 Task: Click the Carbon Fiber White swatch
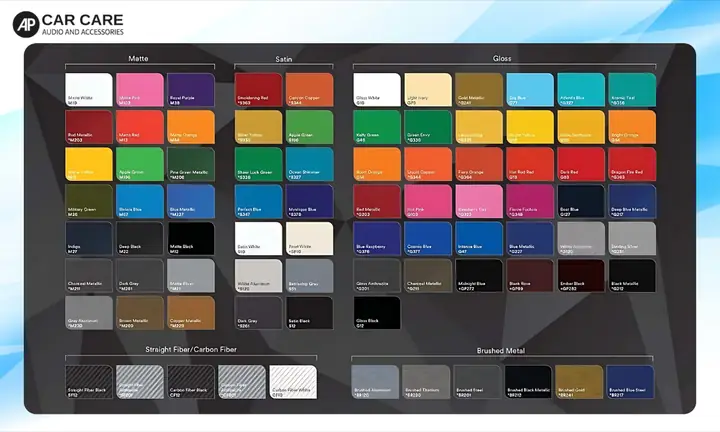[x=292, y=382]
